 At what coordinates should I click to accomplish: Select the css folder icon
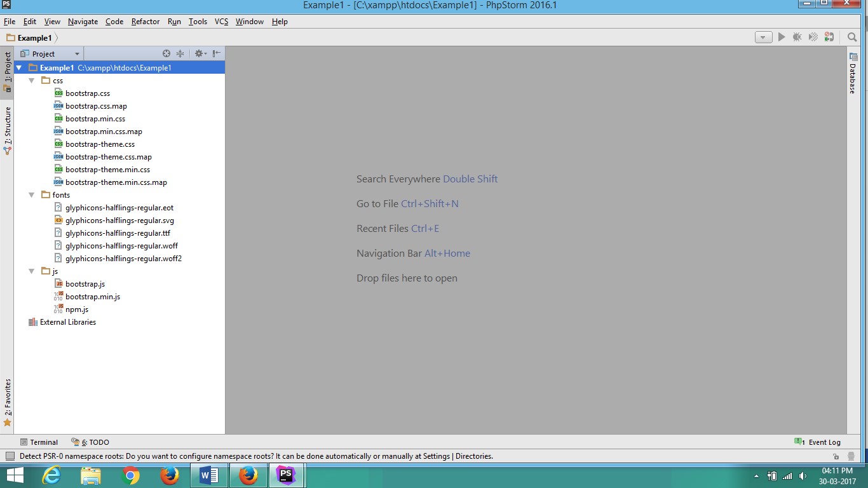pyautogui.click(x=45, y=81)
